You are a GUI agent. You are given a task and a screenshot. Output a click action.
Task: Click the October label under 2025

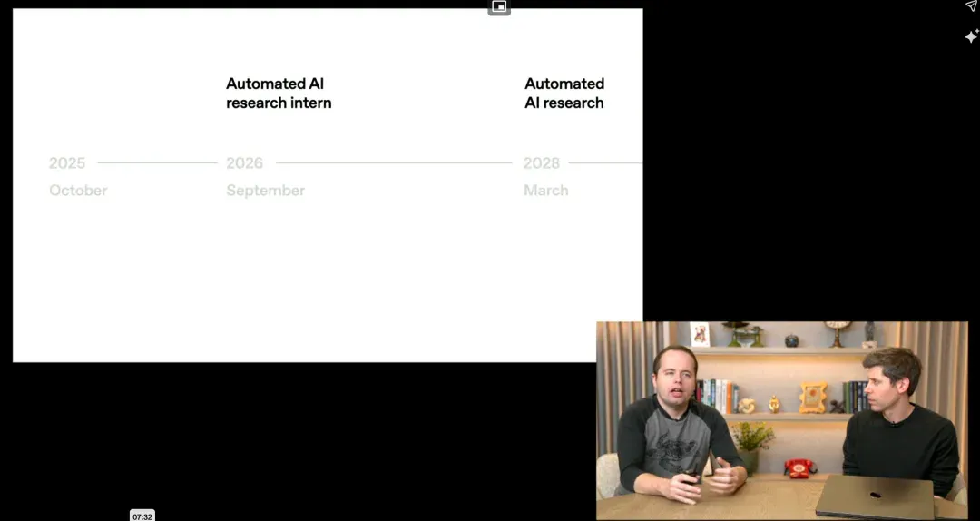click(78, 190)
